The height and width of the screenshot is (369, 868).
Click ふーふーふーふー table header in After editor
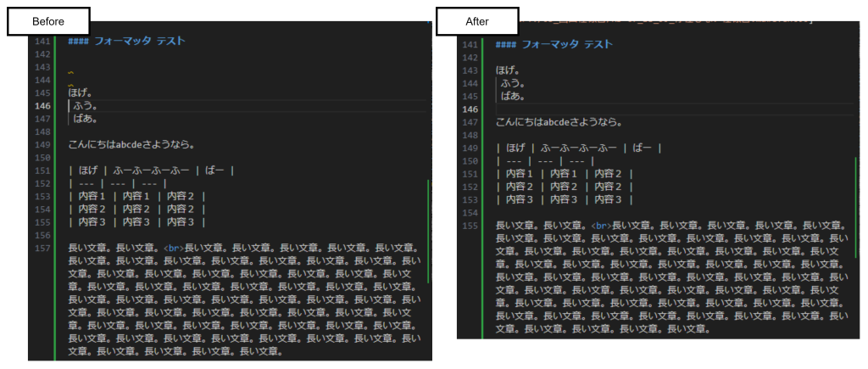(x=579, y=148)
